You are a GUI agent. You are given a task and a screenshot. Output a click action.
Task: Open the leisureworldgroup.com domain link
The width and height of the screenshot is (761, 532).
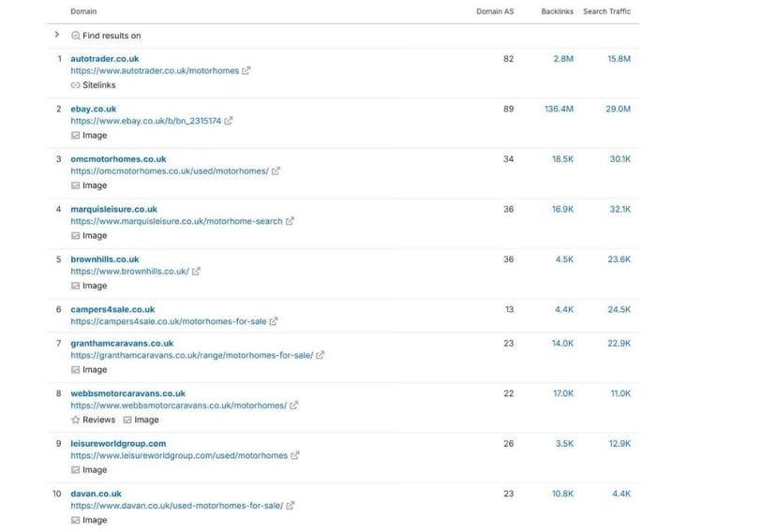coord(118,443)
